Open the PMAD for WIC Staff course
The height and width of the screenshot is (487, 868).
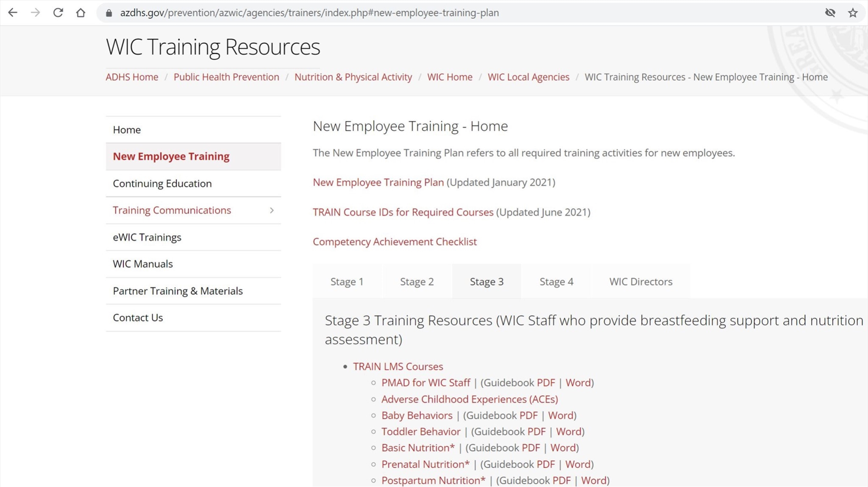click(426, 383)
